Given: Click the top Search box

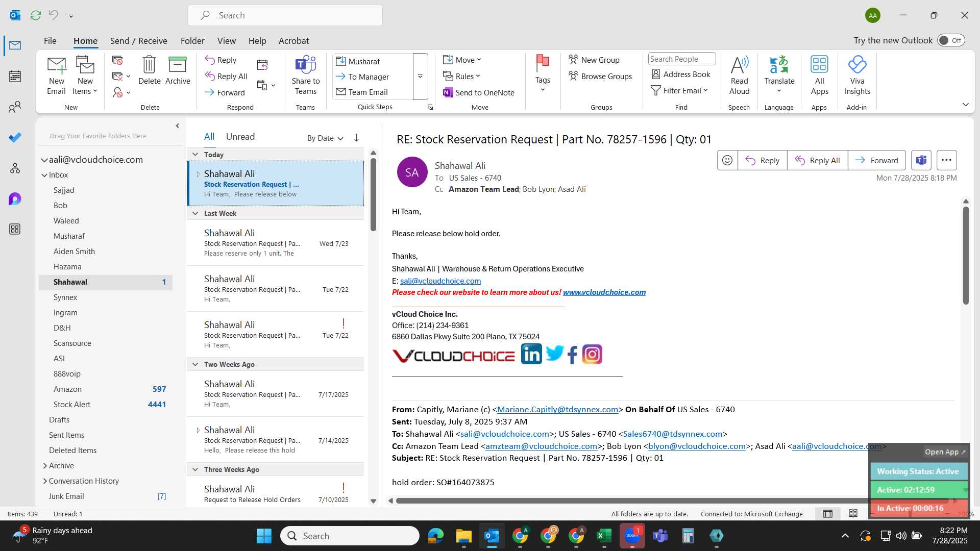Looking at the screenshot, I should coord(285,15).
